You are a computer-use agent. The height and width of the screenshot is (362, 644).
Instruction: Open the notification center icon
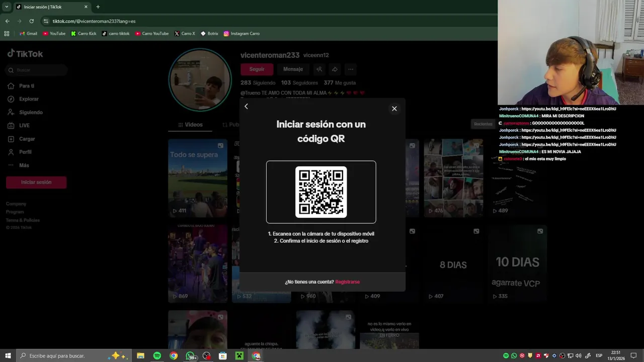[633, 355]
